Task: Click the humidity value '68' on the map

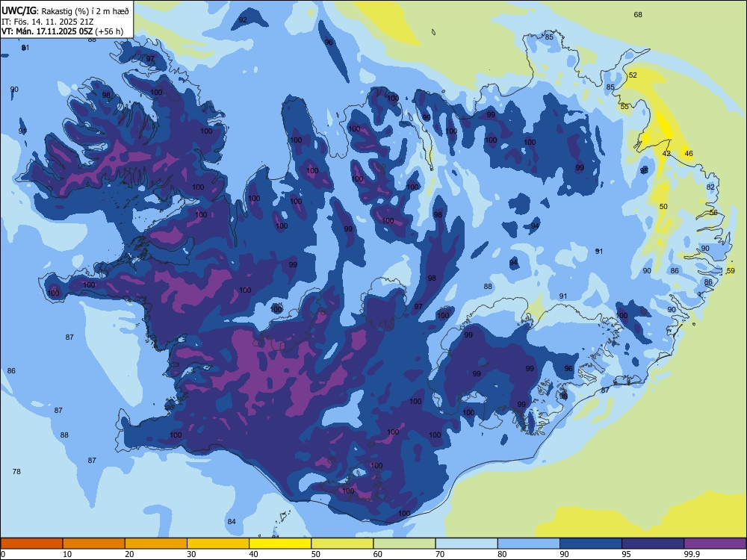Action: [638, 15]
